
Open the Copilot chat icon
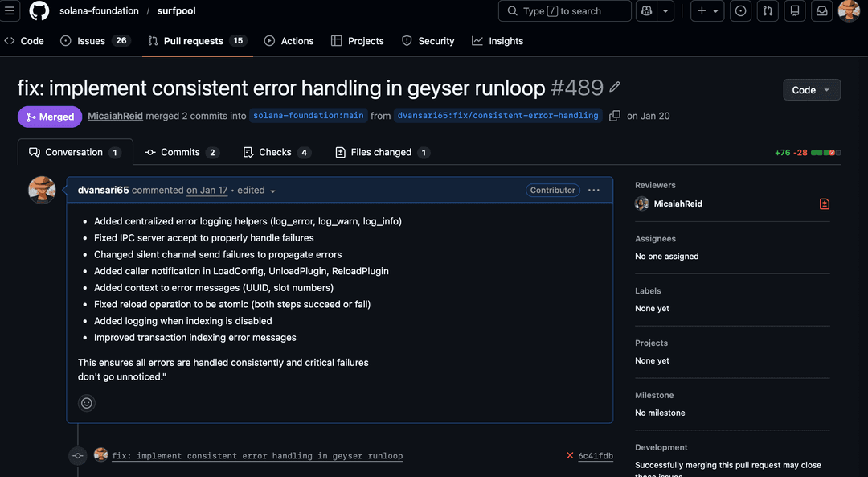point(646,11)
